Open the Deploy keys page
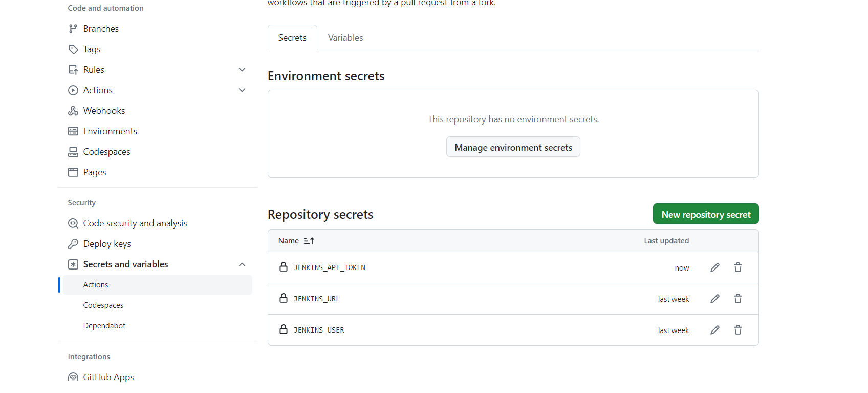The width and height of the screenshot is (868, 393). (x=157, y=244)
